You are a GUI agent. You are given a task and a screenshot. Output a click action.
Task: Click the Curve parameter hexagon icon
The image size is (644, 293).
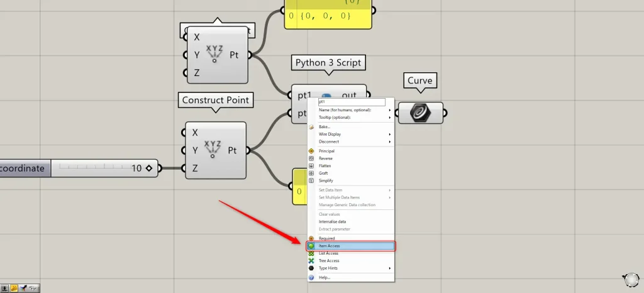pyautogui.click(x=418, y=113)
